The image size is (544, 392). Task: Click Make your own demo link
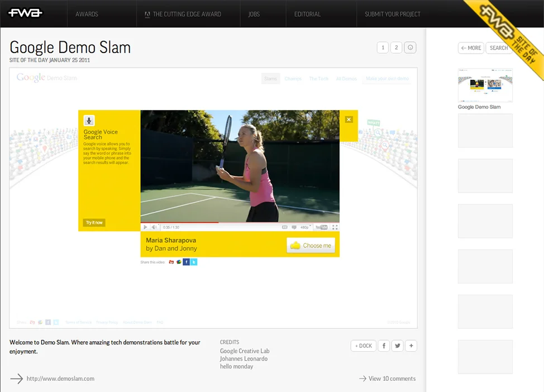coord(387,79)
